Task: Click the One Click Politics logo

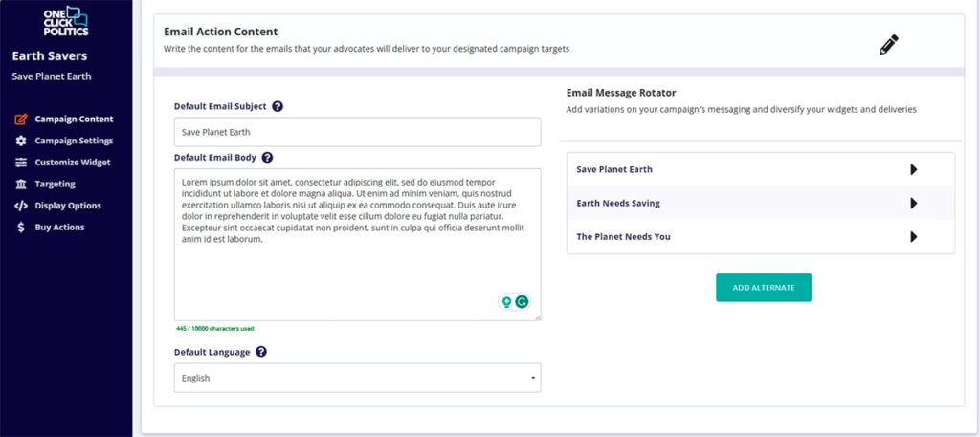Action: pos(65,21)
